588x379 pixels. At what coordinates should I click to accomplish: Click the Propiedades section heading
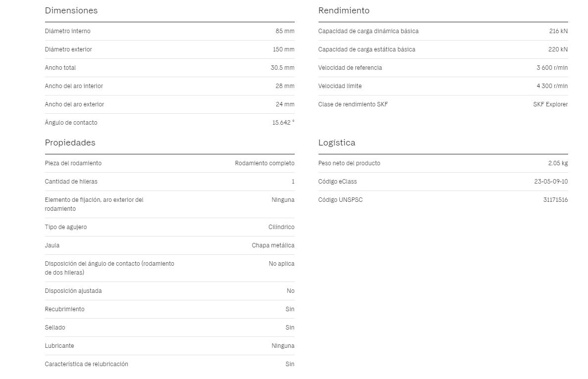[70, 142]
